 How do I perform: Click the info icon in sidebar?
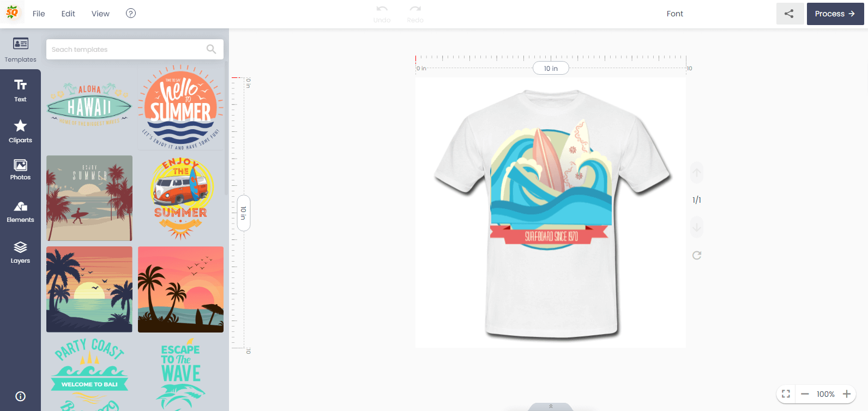(x=20, y=396)
